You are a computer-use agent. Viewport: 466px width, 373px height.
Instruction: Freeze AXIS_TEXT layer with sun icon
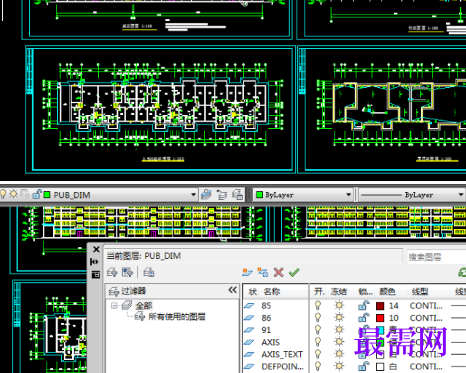(339, 354)
